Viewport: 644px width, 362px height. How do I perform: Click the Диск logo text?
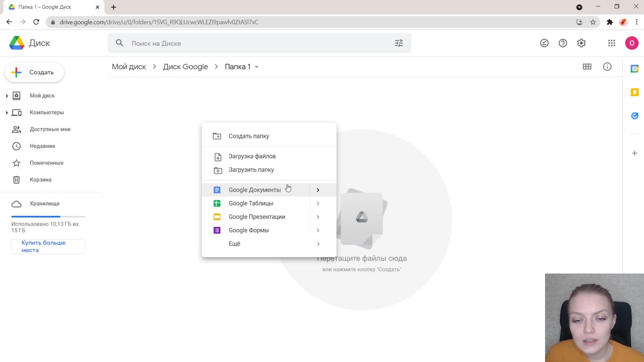coord(39,43)
